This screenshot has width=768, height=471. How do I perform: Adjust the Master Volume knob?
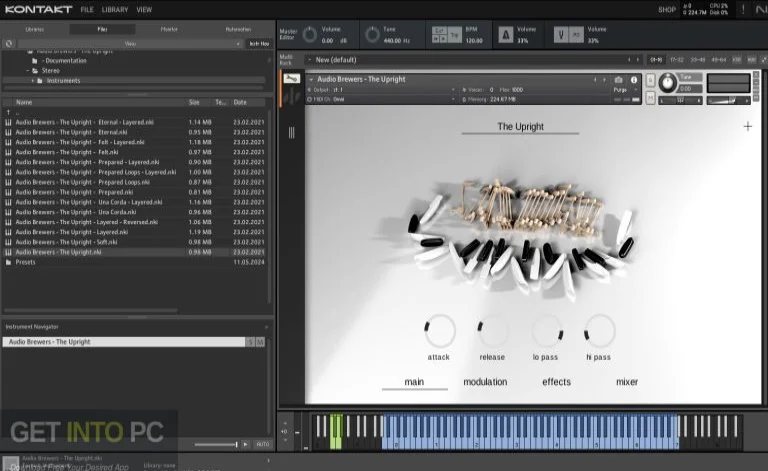point(310,35)
